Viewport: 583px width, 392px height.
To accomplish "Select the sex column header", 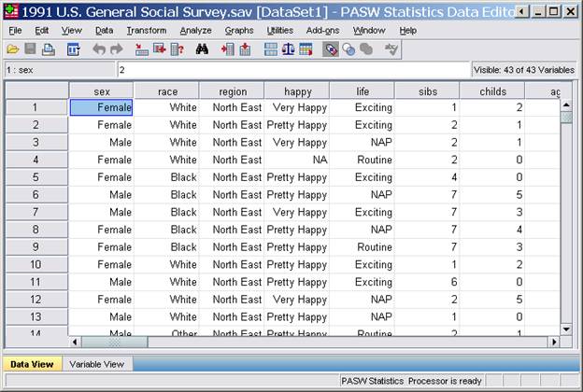I will click(102, 91).
